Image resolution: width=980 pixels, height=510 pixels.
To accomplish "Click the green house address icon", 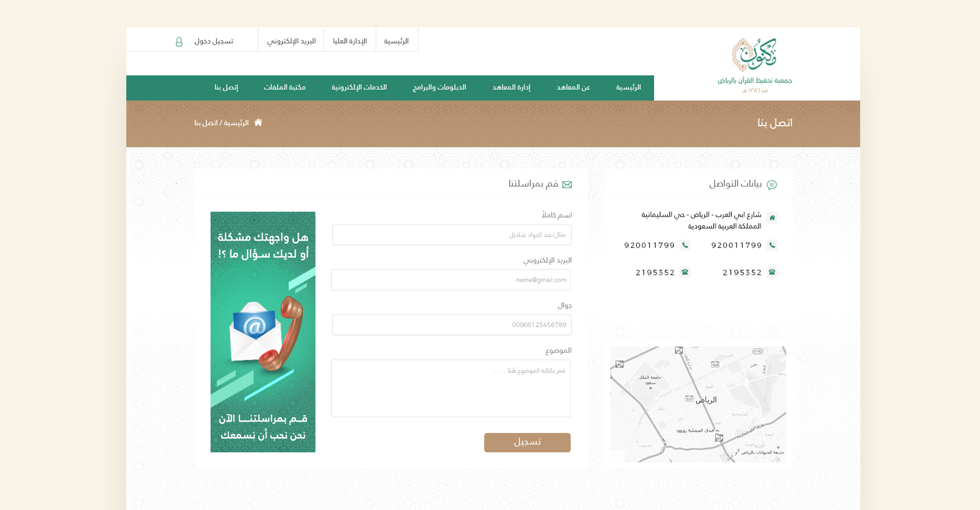I will point(772,218).
